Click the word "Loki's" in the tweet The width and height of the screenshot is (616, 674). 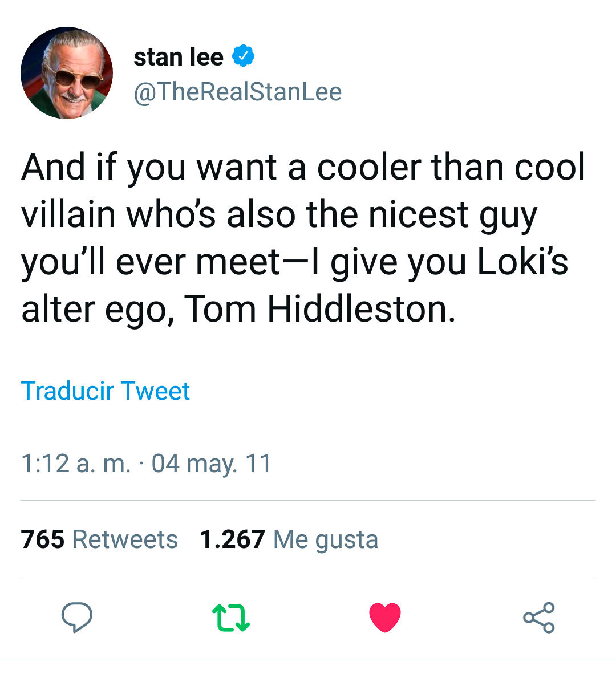pos(522,261)
